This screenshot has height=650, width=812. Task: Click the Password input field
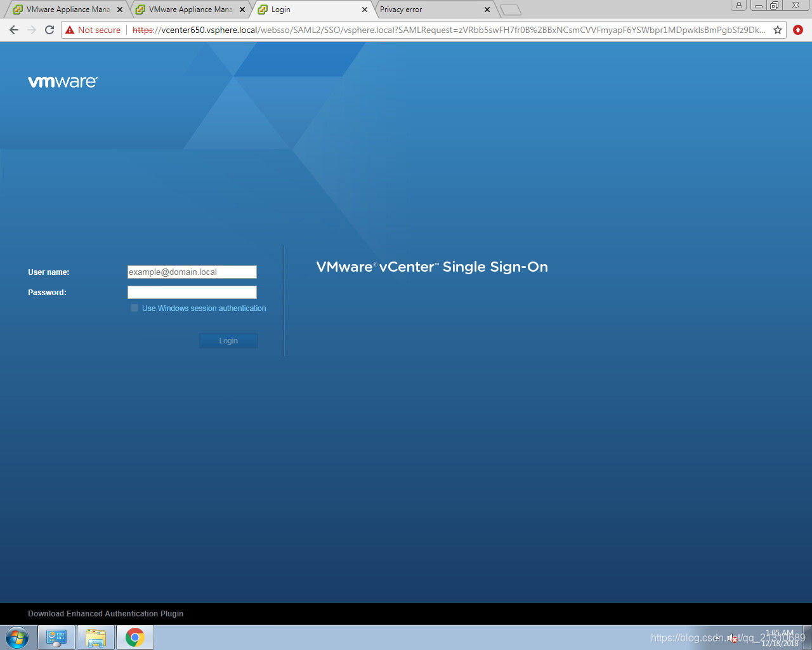pos(192,292)
